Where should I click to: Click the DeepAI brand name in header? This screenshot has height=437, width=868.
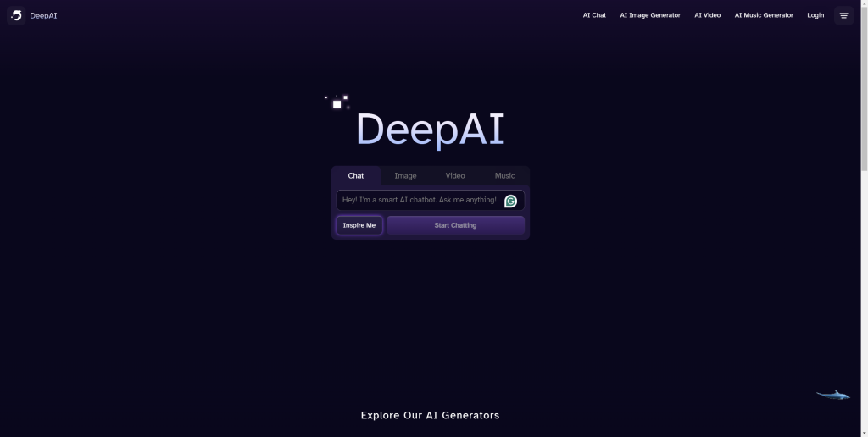point(43,15)
